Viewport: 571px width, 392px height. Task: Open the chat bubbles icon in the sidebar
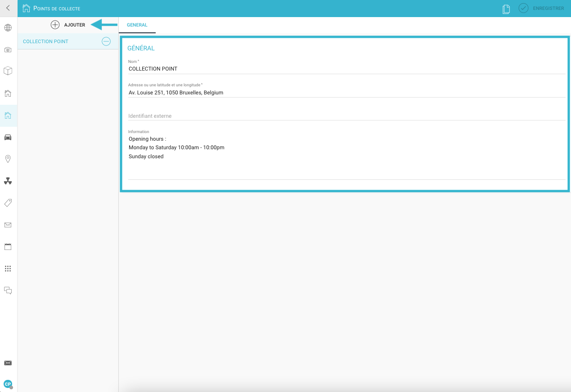click(x=8, y=290)
